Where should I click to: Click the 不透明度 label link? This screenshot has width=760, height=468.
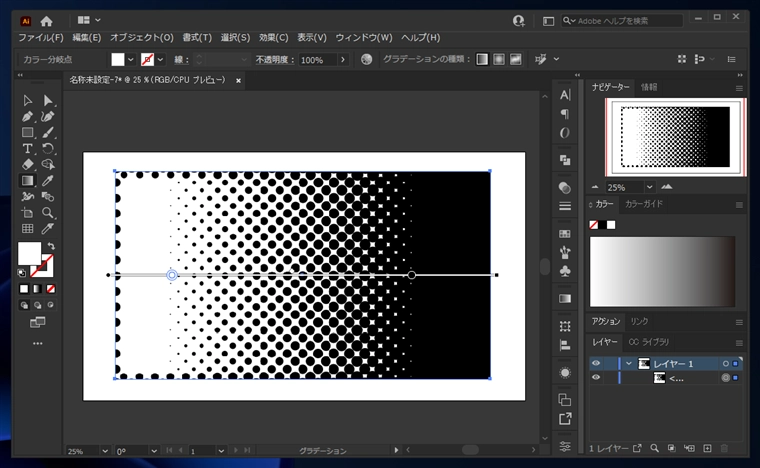tap(275, 60)
